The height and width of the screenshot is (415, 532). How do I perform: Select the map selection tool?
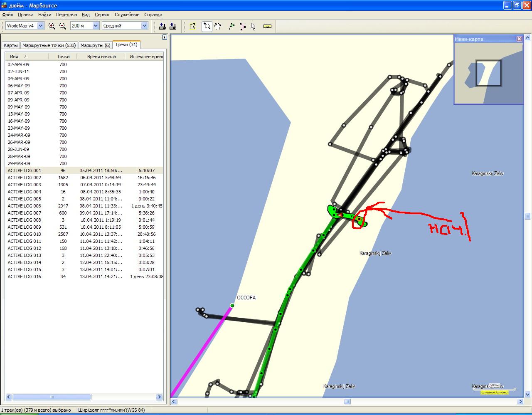point(192,26)
